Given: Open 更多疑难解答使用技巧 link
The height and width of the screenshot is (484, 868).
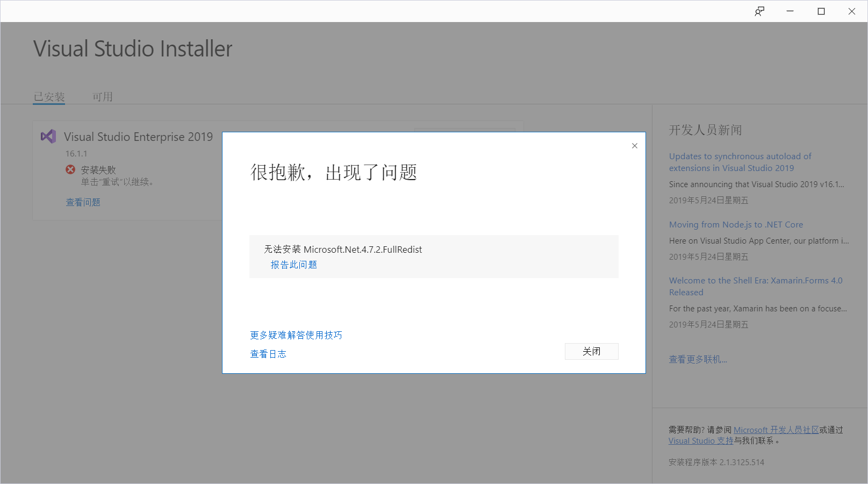Looking at the screenshot, I should 296,335.
